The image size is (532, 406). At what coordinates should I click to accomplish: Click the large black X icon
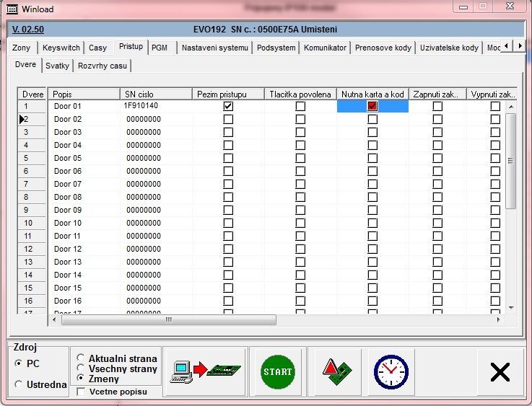coord(500,371)
